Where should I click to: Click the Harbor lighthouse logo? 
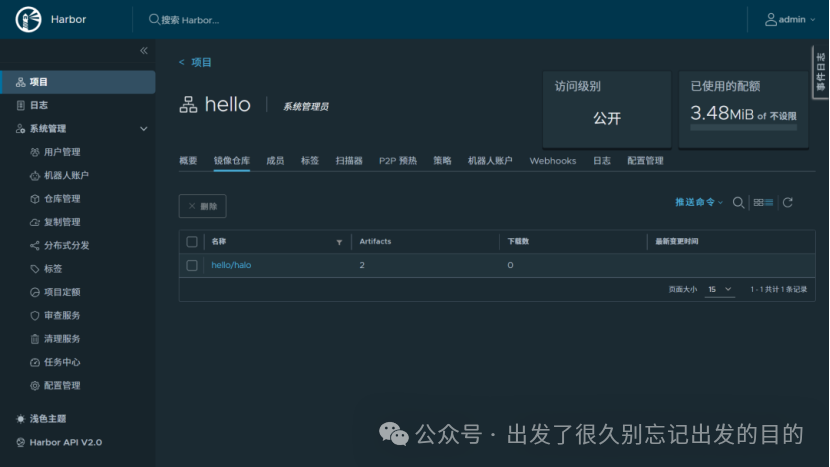[29, 20]
